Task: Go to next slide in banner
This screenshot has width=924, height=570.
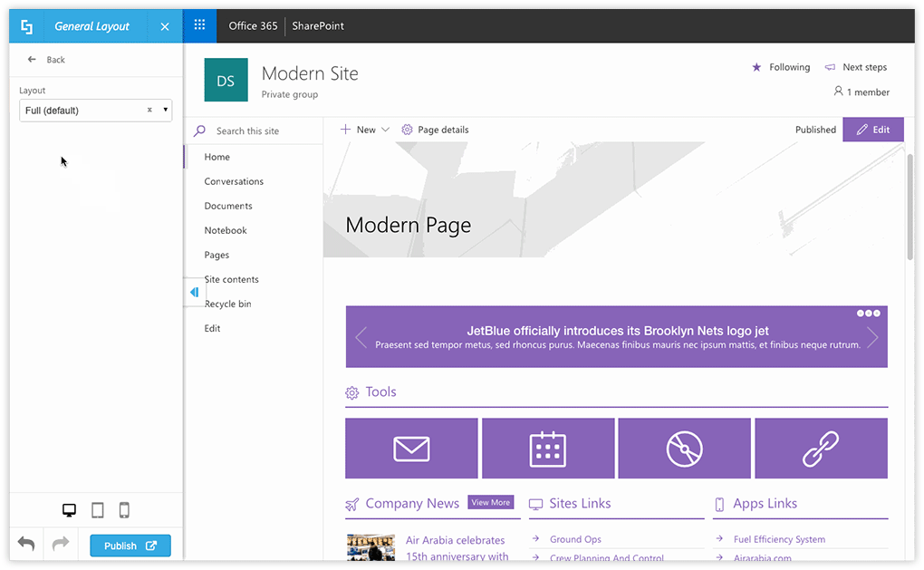Action: tap(872, 338)
